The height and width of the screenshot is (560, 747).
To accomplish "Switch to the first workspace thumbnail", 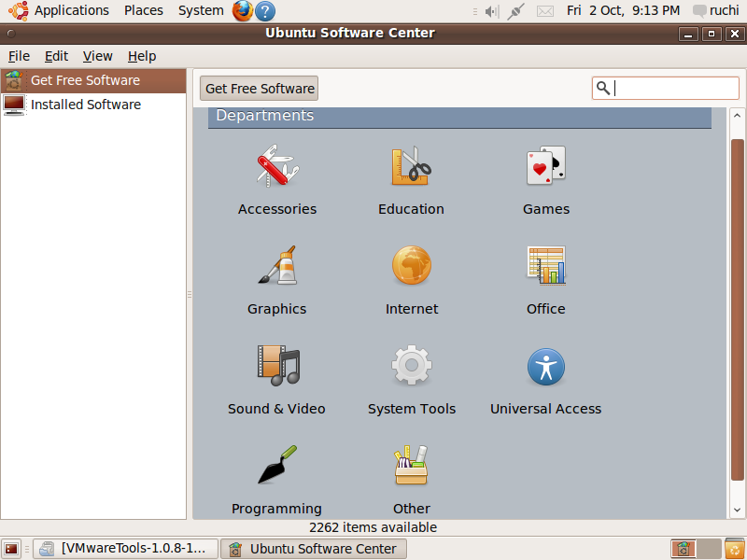I will pyautogui.click(x=684, y=549).
